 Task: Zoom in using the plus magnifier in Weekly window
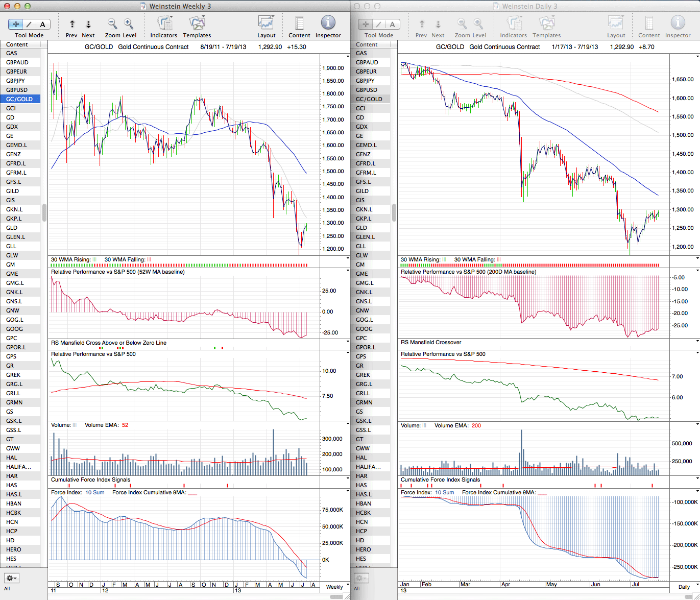[x=129, y=24]
